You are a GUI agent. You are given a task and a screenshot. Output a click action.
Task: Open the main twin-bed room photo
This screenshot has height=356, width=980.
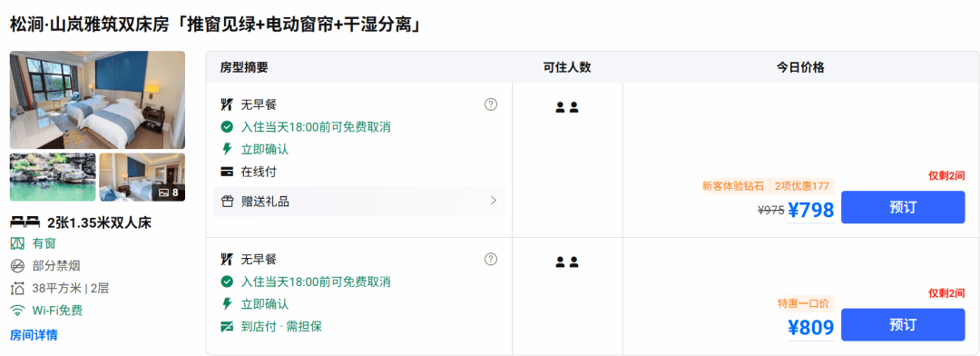point(97,100)
